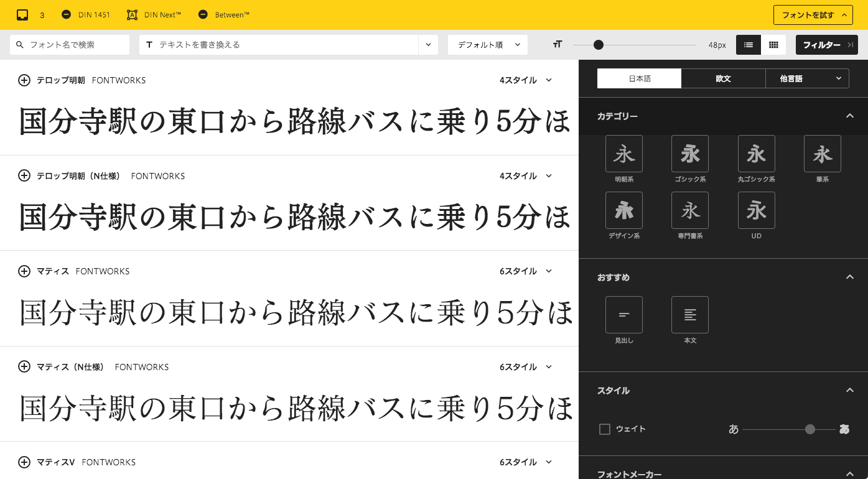The height and width of the screenshot is (479, 868).
Task: Choose the UD font category icon
Action: 756,210
